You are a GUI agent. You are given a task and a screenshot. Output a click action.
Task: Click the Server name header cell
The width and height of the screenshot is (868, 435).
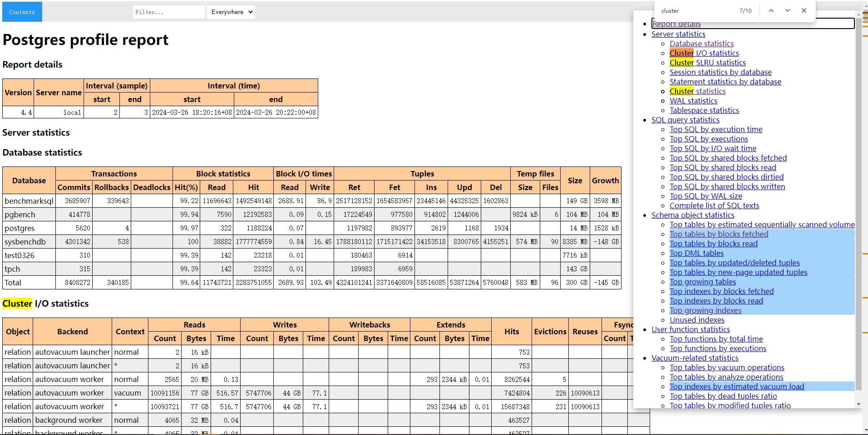point(59,93)
